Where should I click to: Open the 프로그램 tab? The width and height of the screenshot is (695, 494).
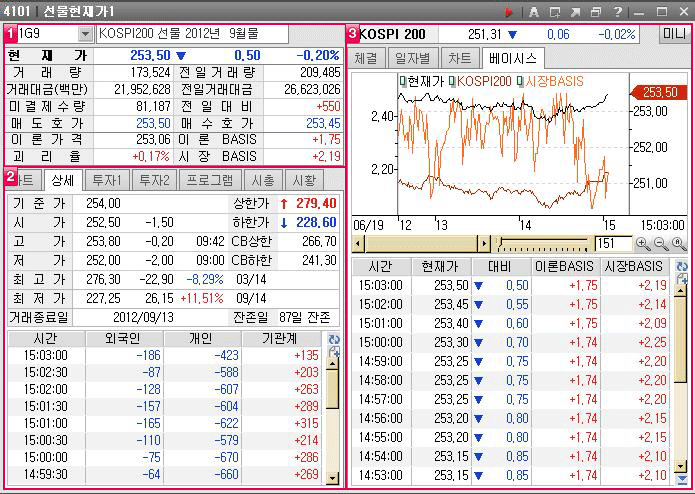[x=210, y=180]
